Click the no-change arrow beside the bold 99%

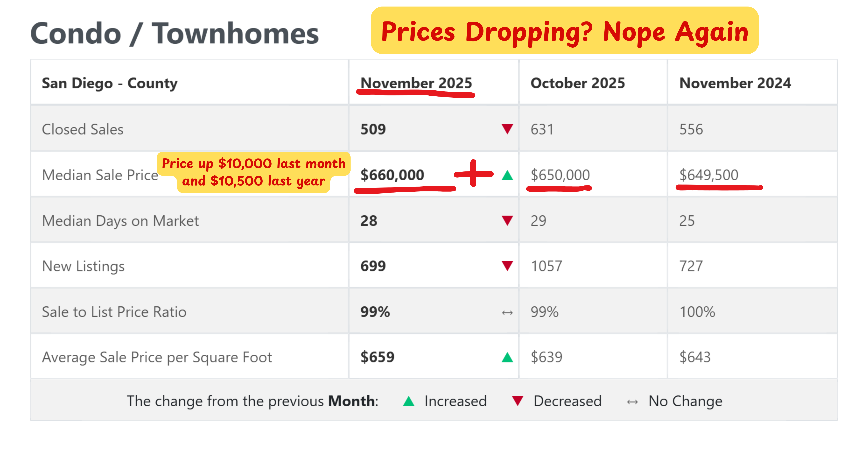click(507, 313)
